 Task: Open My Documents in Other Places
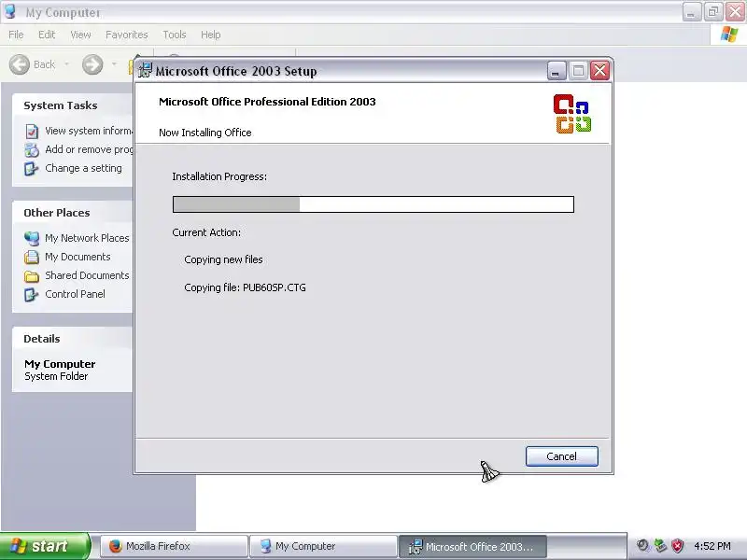point(78,257)
